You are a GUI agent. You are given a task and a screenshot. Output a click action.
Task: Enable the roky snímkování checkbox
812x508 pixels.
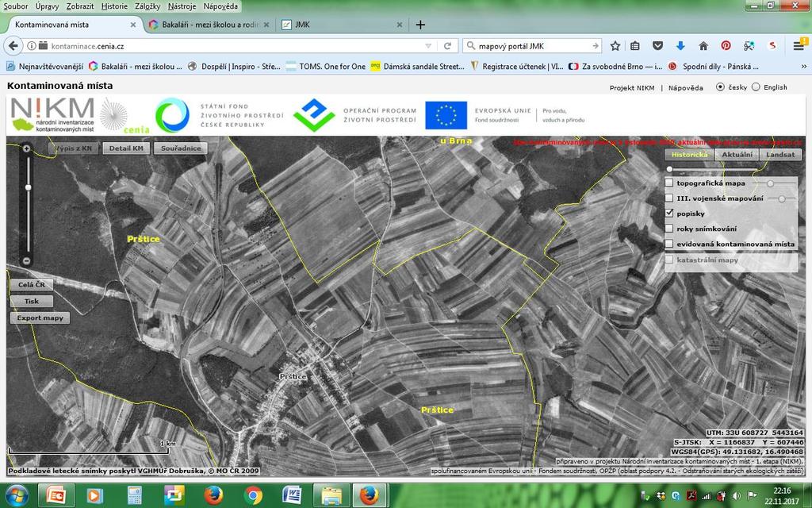[x=669, y=229]
